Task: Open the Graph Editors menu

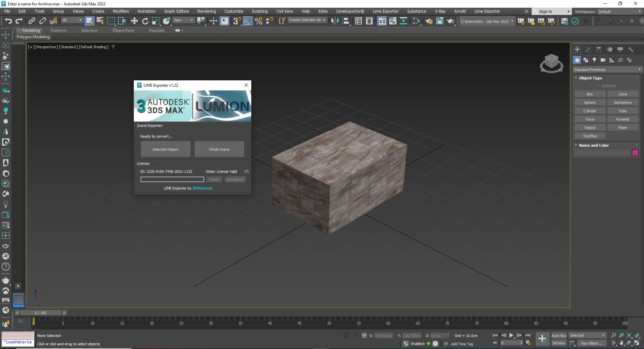Action: 176,11
